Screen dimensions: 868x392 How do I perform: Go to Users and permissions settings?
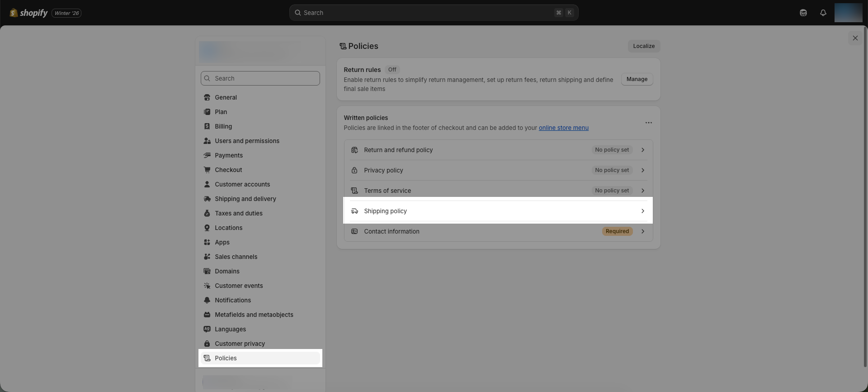tap(247, 141)
